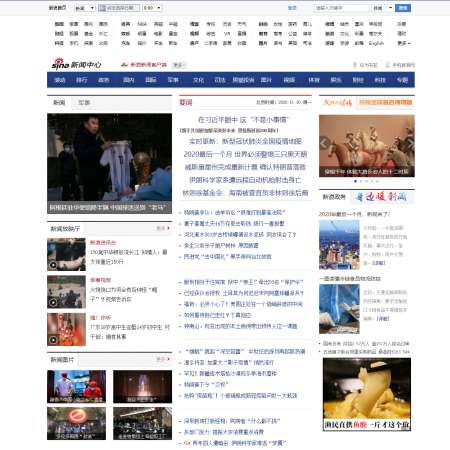Expand the 更多 menu in the top navigation
The width and height of the screenshot is (450, 450).
click(x=404, y=43)
